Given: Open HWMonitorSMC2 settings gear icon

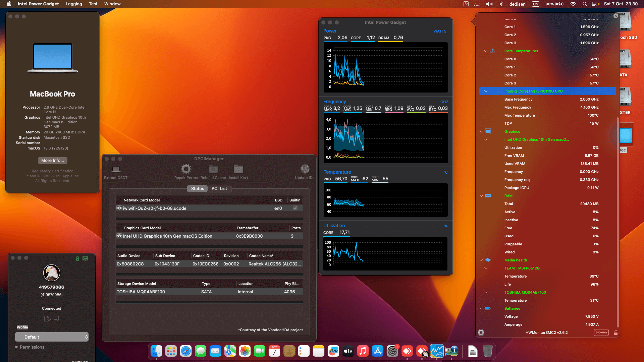Looking at the screenshot, I should (x=481, y=333).
